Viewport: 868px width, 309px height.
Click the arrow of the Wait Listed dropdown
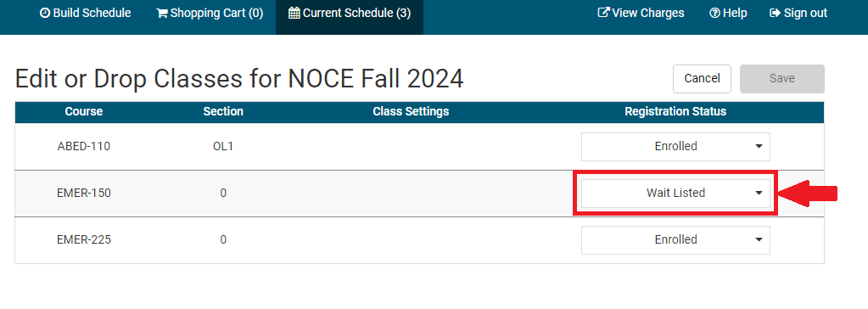(759, 193)
